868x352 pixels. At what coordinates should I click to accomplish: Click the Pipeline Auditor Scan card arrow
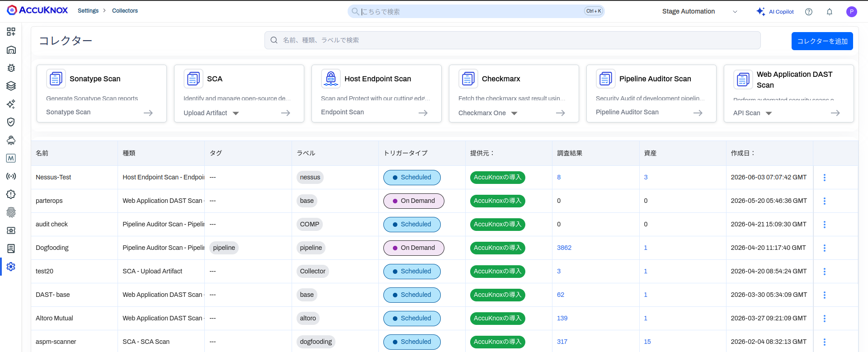(x=698, y=113)
